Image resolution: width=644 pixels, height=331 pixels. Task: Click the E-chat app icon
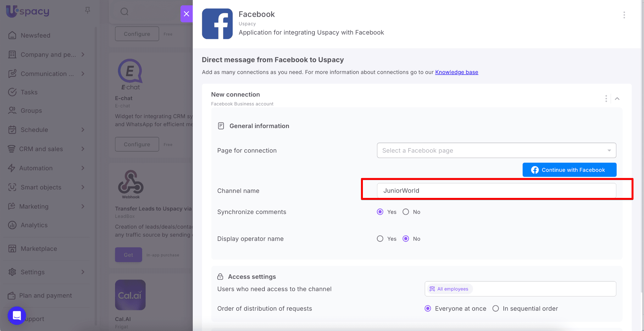coord(130,75)
